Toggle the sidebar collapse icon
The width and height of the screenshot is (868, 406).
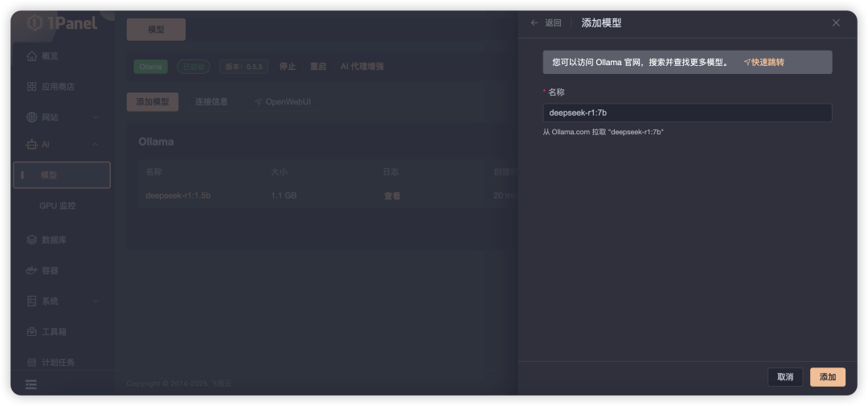(x=31, y=383)
